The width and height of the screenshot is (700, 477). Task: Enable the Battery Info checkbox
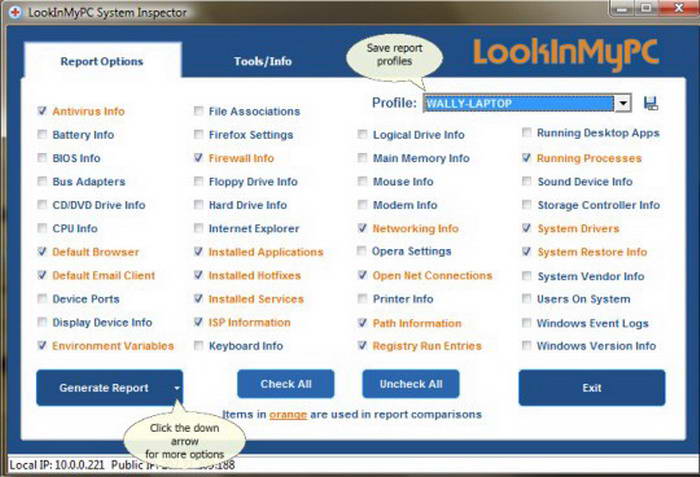pyautogui.click(x=42, y=134)
